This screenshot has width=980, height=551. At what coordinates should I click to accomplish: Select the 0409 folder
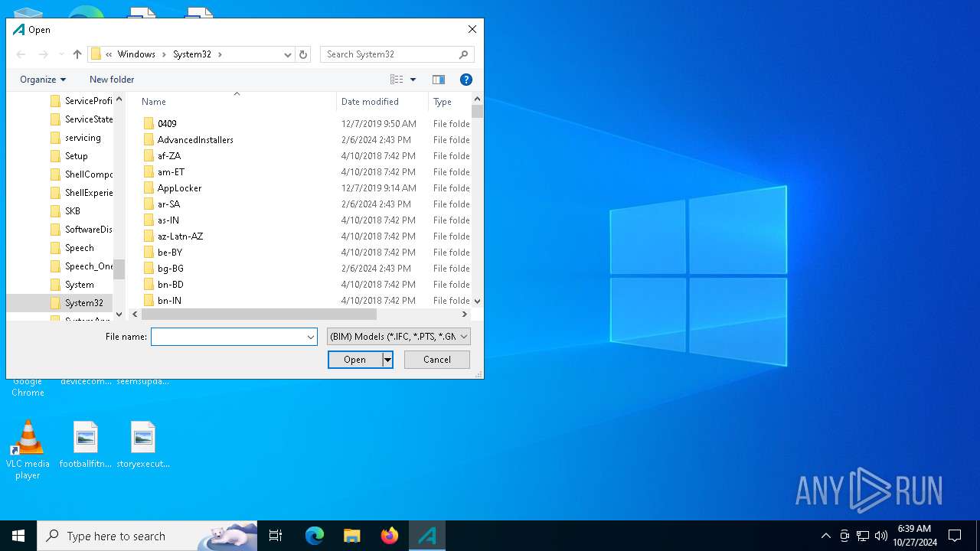coord(167,124)
